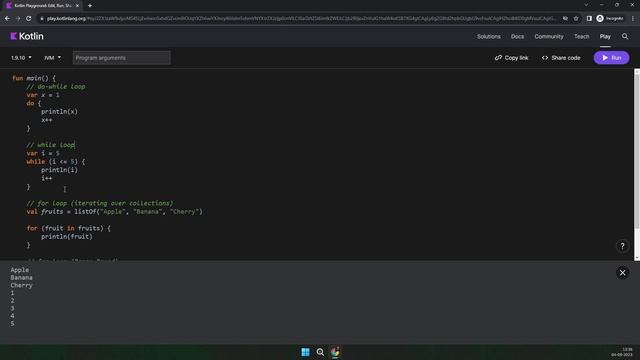This screenshot has width=640, height=360.
Task: Click the Kotlin logo
Action: click(27, 36)
